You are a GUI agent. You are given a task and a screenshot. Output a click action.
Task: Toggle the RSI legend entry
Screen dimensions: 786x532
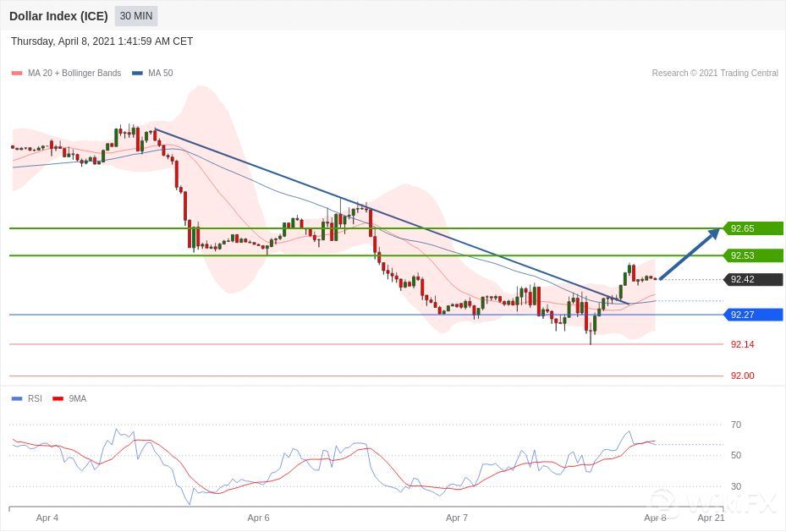click(x=34, y=398)
